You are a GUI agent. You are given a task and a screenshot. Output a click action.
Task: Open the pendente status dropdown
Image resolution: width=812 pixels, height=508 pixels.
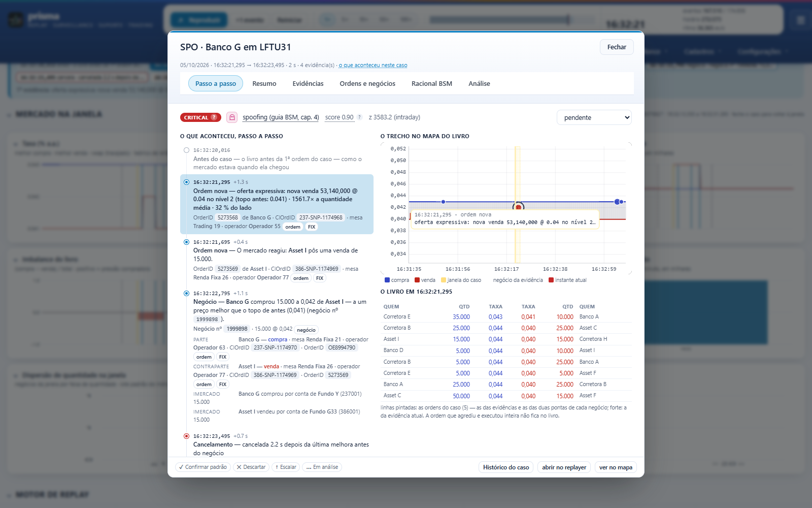click(594, 117)
